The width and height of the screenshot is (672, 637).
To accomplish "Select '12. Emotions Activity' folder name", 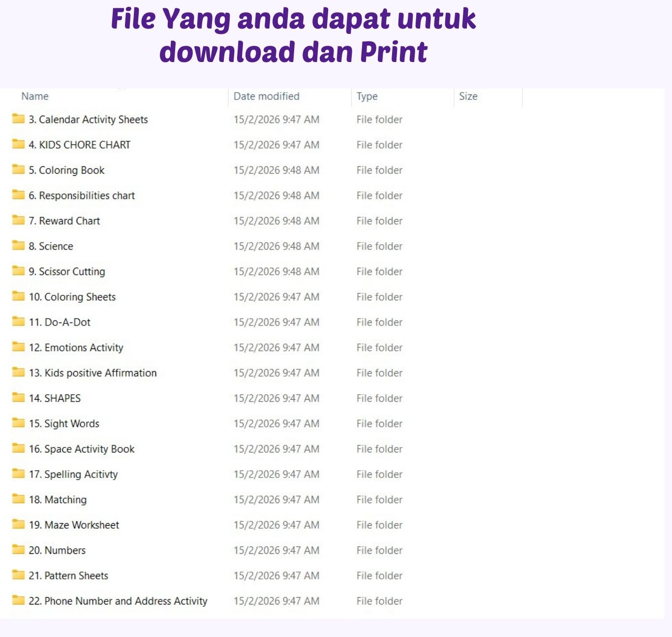I will pos(76,348).
